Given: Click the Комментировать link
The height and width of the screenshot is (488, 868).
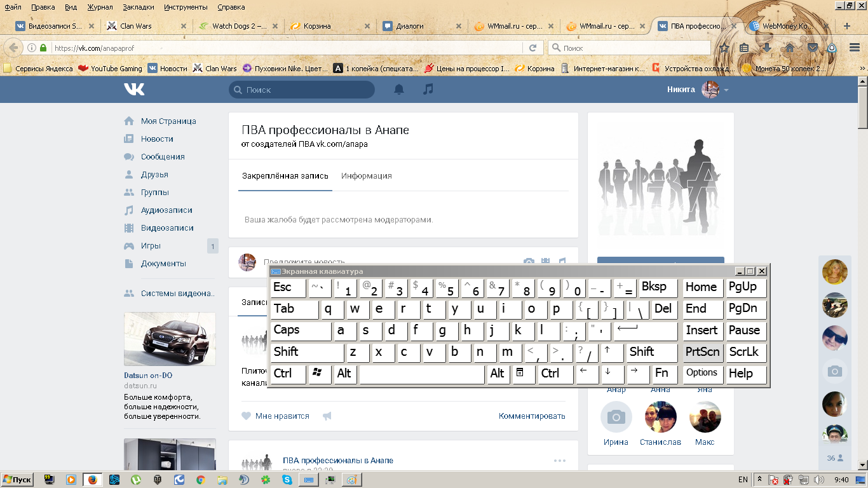Looking at the screenshot, I should tap(532, 416).
